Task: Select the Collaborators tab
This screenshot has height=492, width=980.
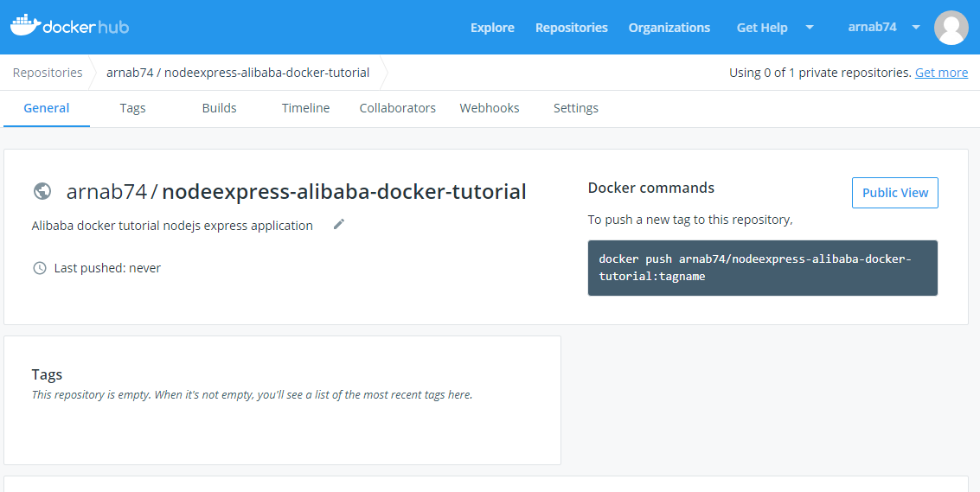Action: tap(397, 108)
